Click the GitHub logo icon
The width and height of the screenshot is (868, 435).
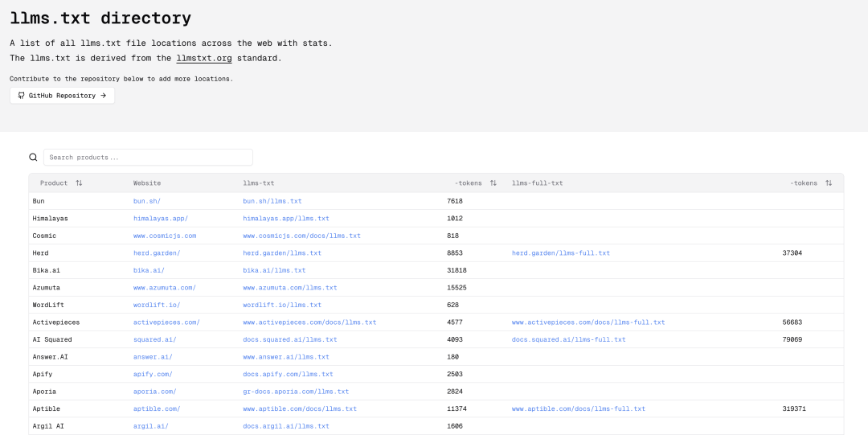(21, 96)
